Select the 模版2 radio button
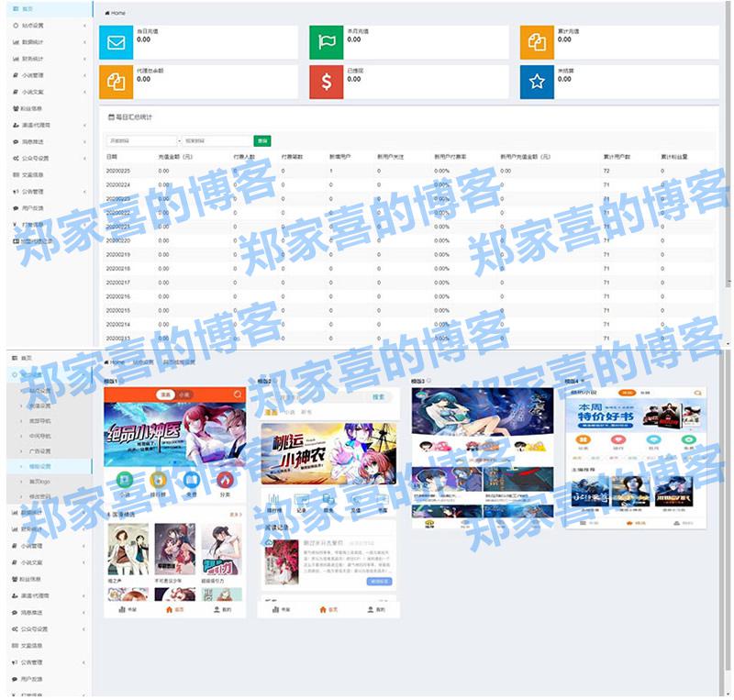This screenshot has height=700, width=734. click(275, 382)
